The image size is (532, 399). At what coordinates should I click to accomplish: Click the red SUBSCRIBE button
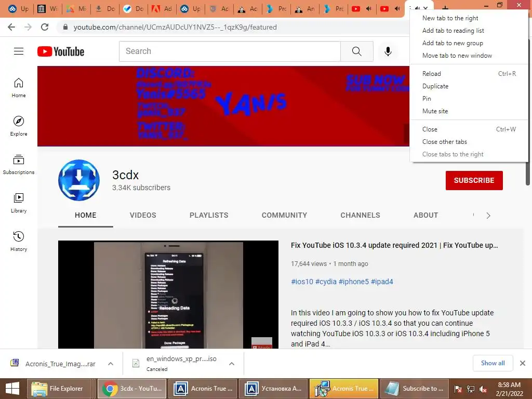pyautogui.click(x=474, y=180)
